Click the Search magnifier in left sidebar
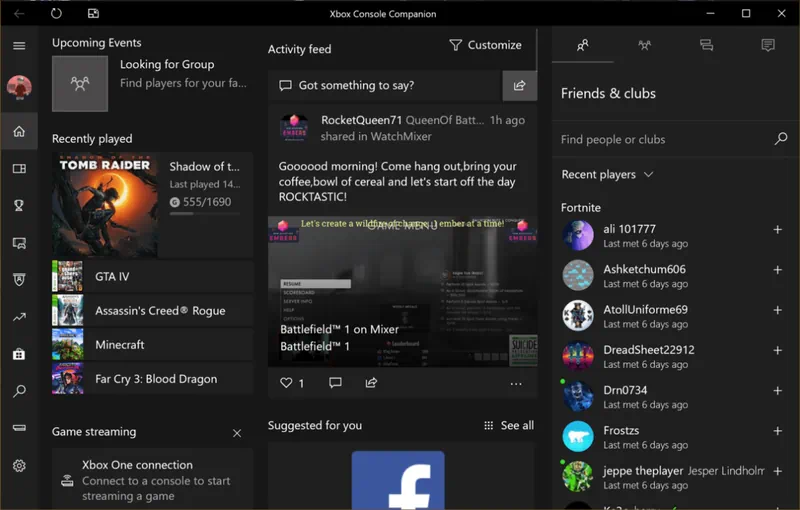This screenshot has height=510, width=800. click(x=19, y=391)
